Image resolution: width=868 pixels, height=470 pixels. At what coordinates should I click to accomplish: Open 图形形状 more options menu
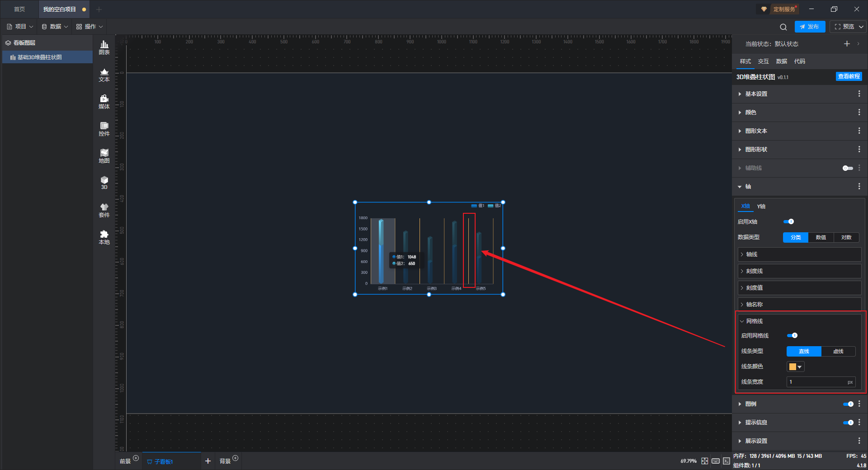(859, 149)
